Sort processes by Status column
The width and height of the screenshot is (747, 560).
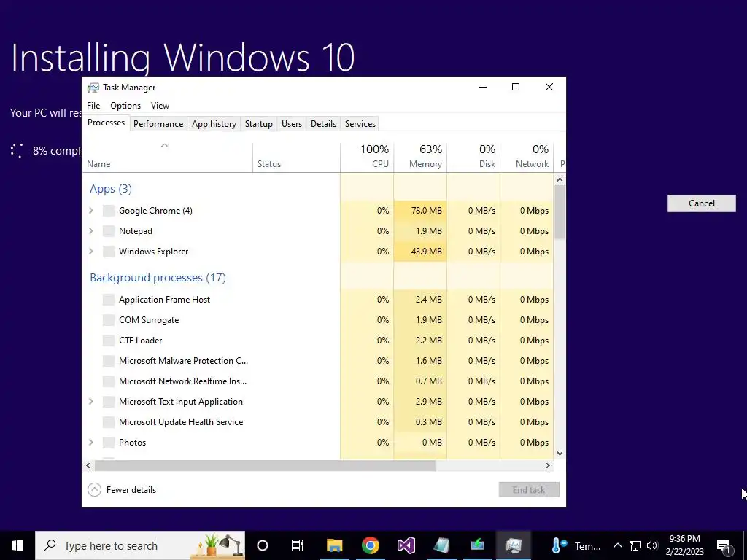(296, 157)
